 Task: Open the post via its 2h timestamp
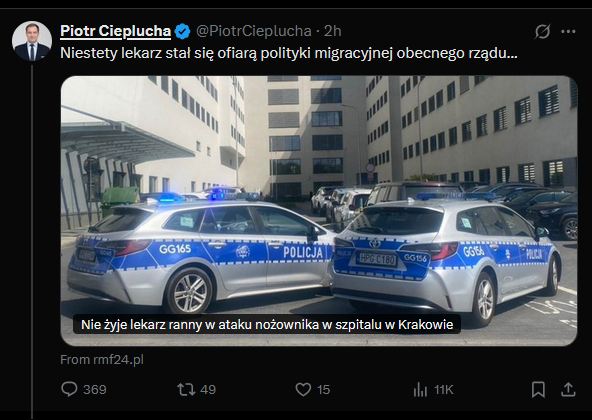click(333, 31)
